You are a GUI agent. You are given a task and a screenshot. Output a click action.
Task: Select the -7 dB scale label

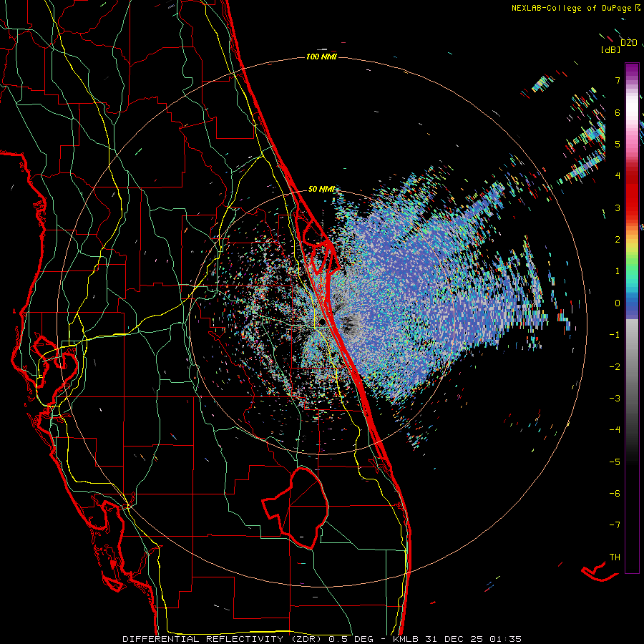tap(615, 525)
